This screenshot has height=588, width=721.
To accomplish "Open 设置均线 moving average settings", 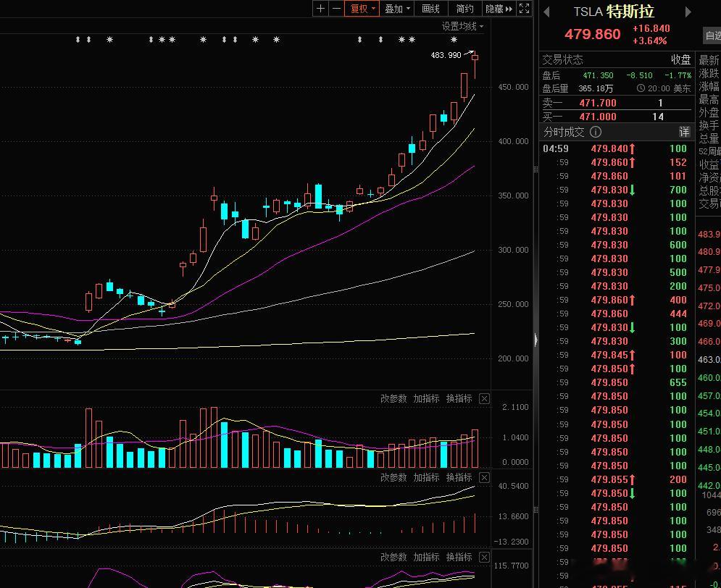I will tap(462, 27).
